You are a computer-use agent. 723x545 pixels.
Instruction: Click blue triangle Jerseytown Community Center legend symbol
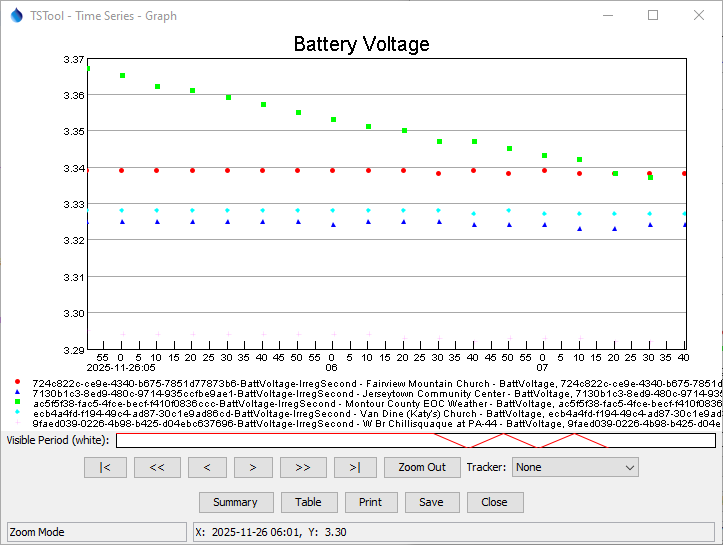tap(18, 393)
